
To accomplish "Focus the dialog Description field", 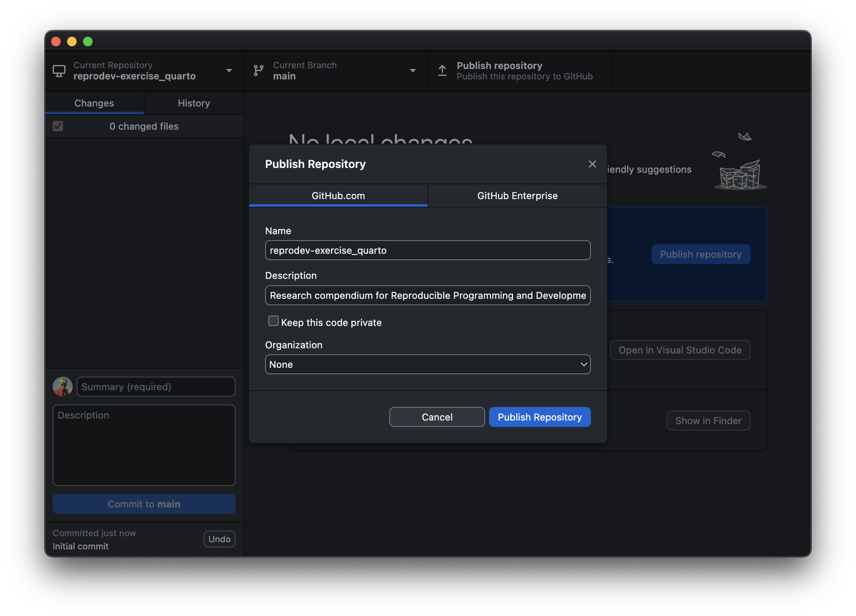I will (428, 295).
